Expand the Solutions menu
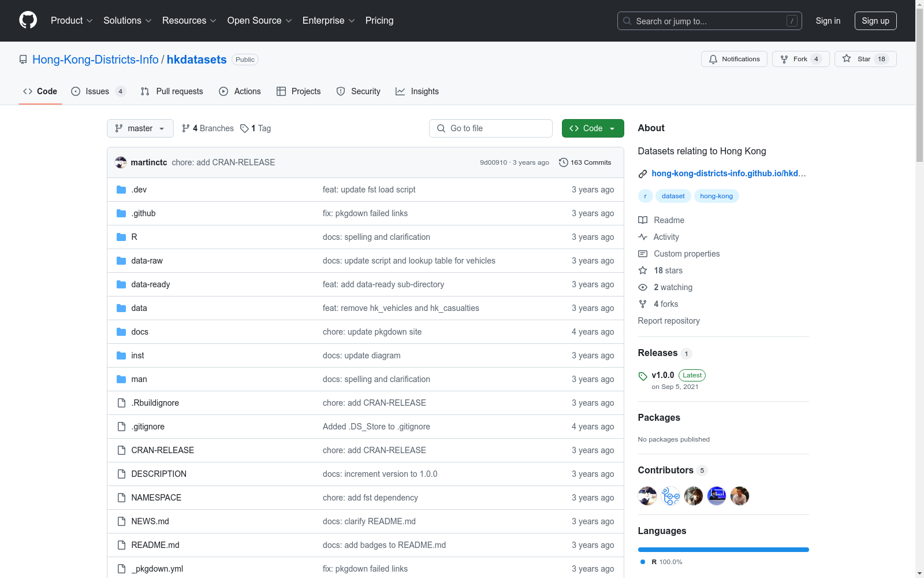The width and height of the screenshot is (924, 578). pos(127,20)
